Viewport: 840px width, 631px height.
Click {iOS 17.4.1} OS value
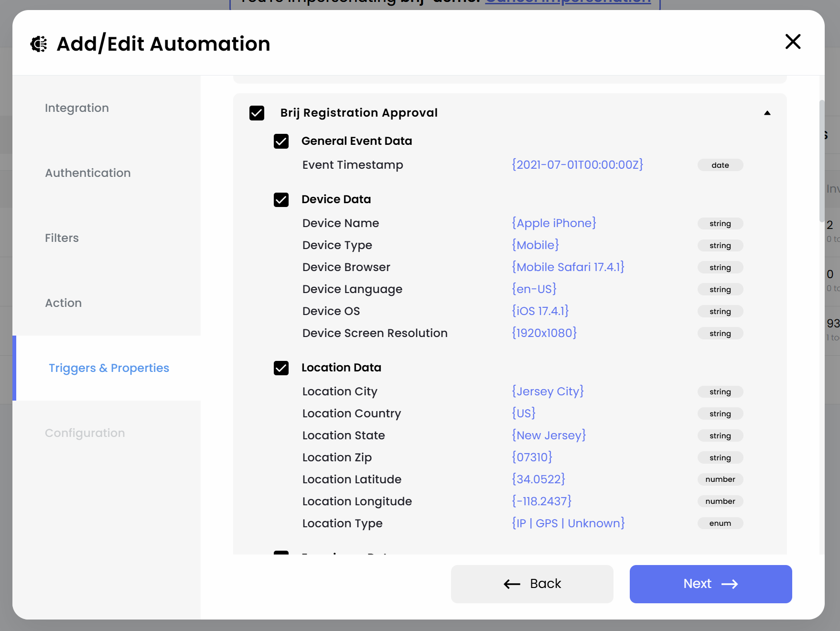click(540, 311)
